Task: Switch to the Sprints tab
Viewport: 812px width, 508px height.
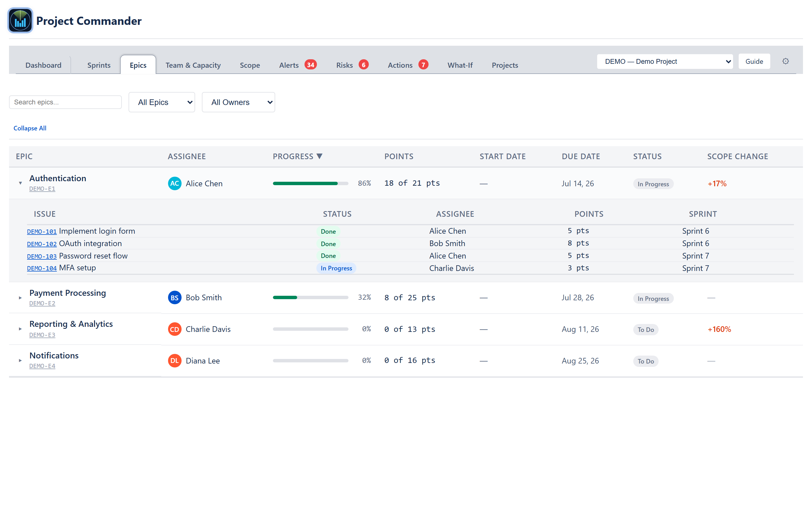Action: pyautogui.click(x=99, y=65)
